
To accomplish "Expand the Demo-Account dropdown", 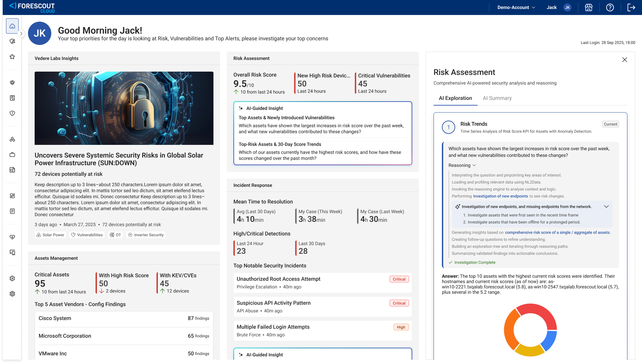I will point(515,7).
